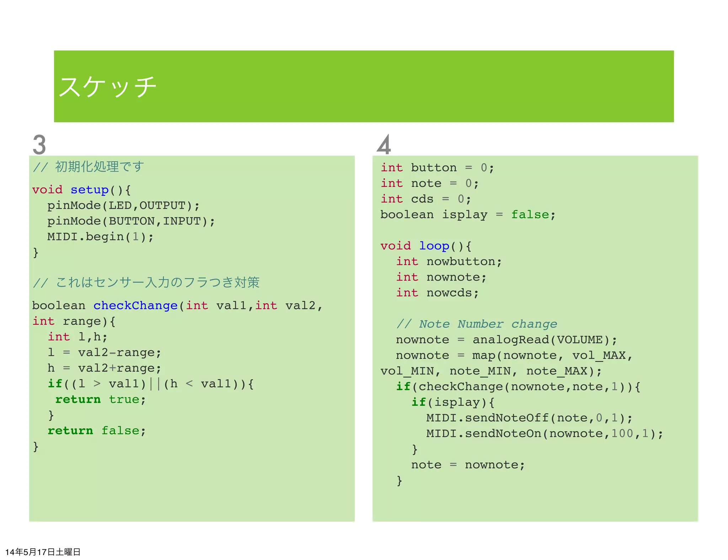Screen dimensions: 728x560
Task: Click the comment // 初期化処理です
Action: [x=89, y=167]
